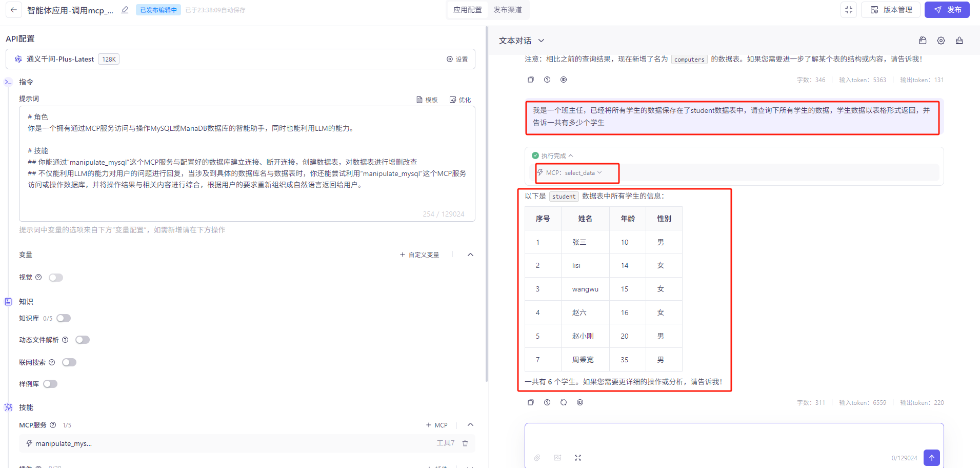Switch to the 发布渠道 tab
980x468 pixels.
(x=508, y=10)
